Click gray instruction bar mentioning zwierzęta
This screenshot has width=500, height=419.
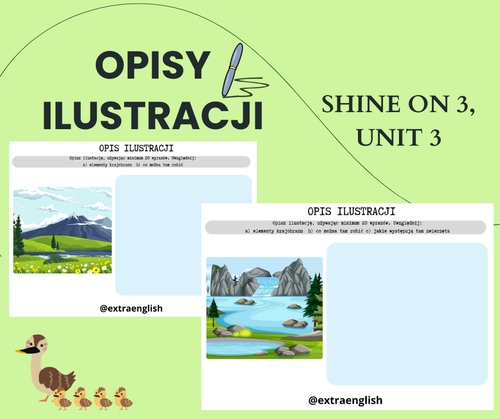(x=345, y=227)
